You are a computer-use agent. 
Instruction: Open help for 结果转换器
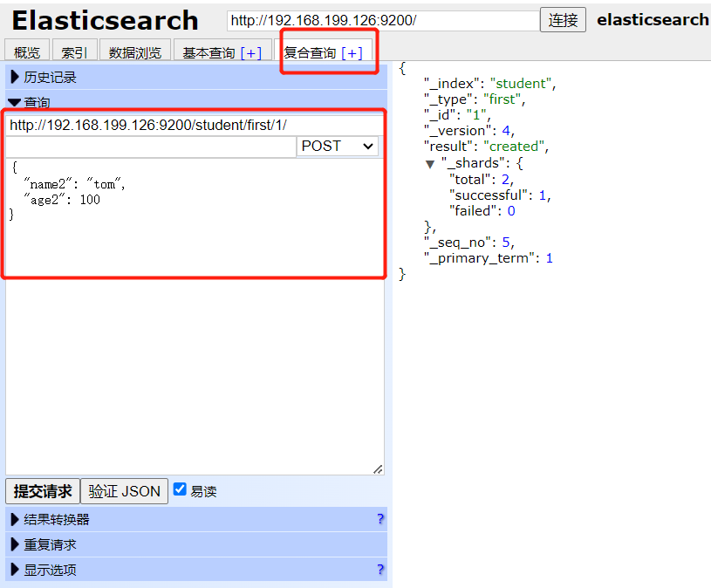coord(380,519)
